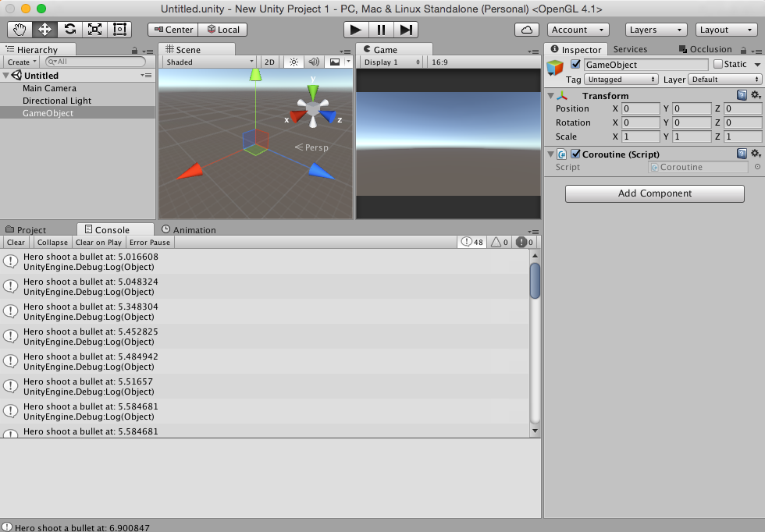Open the Layer dropdown showing Default
This screenshot has height=532, width=765.
724,79
